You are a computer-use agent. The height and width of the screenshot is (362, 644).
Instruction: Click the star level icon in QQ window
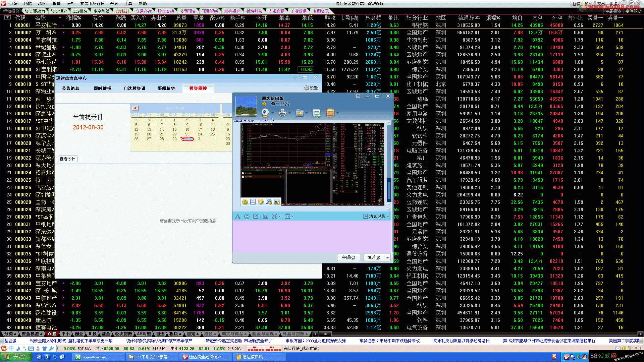(264, 104)
